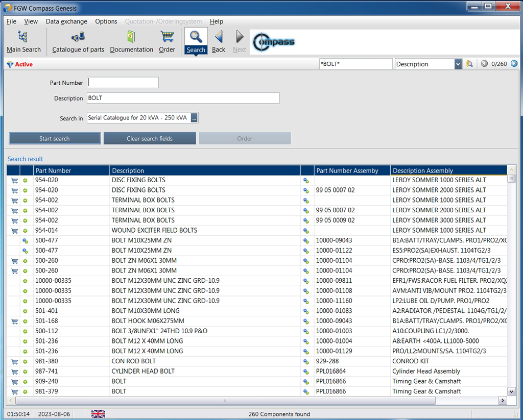Click the Order cart icon in toolbar
The image size is (523, 420).
[167, 37]
